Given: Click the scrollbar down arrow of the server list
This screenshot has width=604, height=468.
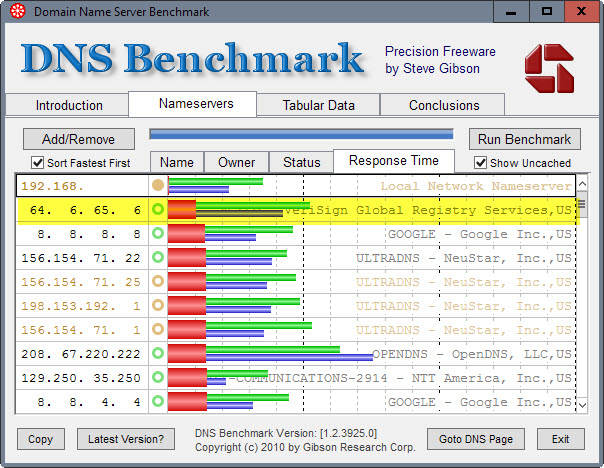Looking at the screenshot, I should [582, 405].
